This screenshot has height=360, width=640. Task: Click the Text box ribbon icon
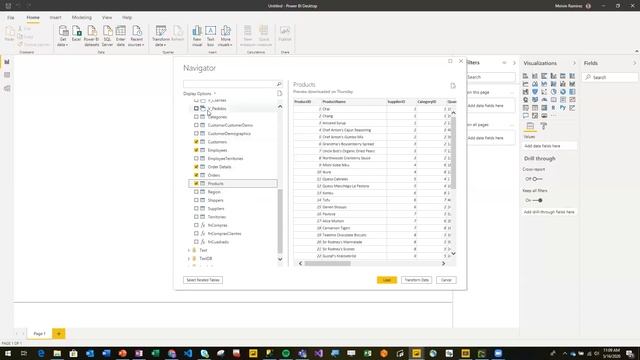coord(210,36)
